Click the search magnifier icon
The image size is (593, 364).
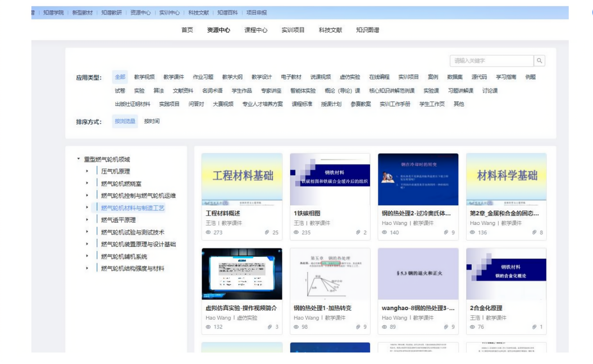pyautogui.click(x=539, y=61)
